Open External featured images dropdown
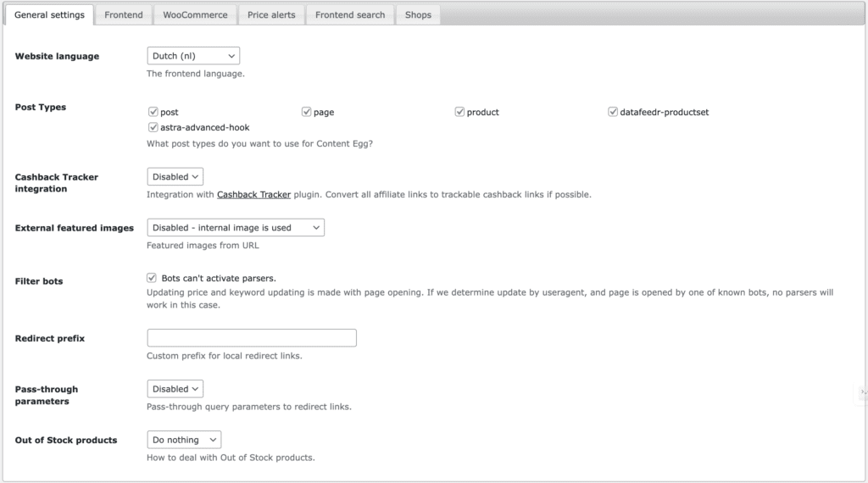The width and height of the screenshot is (868, 483). click(236, 227)
